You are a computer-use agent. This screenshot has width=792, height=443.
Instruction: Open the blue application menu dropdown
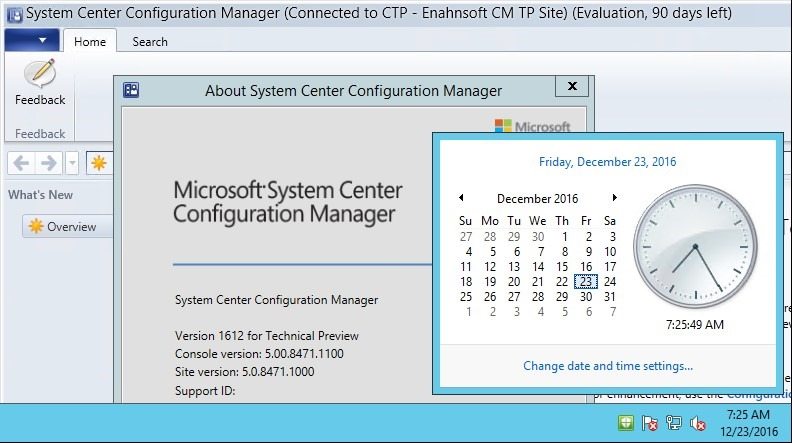[x=32, y=40]
